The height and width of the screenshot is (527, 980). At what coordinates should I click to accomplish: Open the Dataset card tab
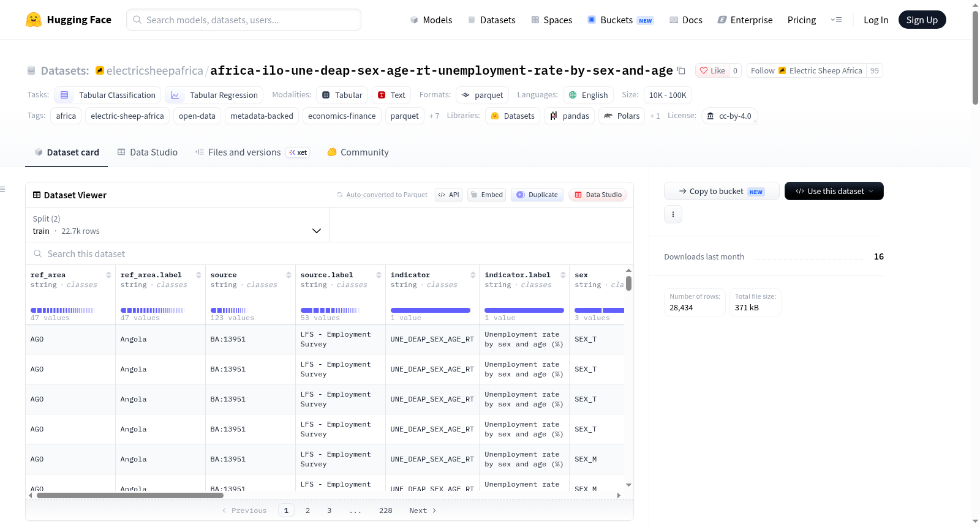coord(66,152)
